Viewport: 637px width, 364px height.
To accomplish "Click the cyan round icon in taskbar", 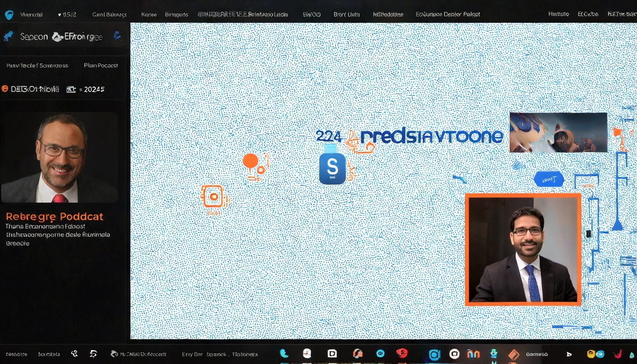I will [380, 354].
